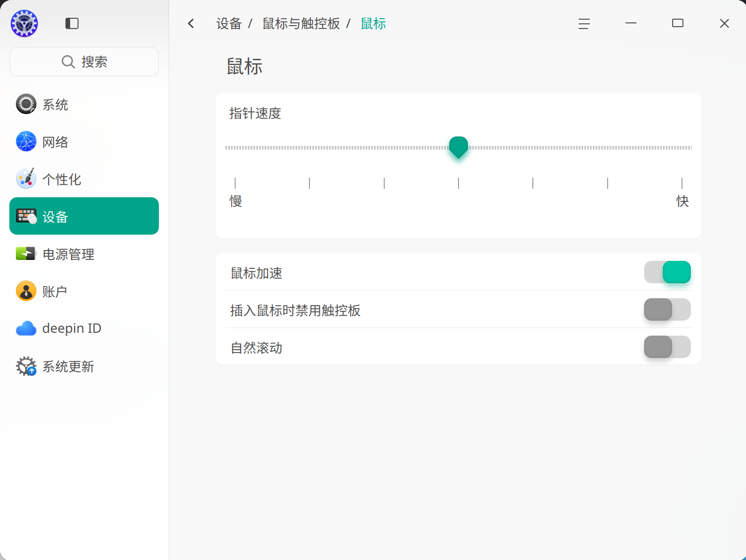This screenshot has height=560, width=746.
Task: Navigate to 鼠标与触控板 breadcrumb link
Action: click(301, 23)
